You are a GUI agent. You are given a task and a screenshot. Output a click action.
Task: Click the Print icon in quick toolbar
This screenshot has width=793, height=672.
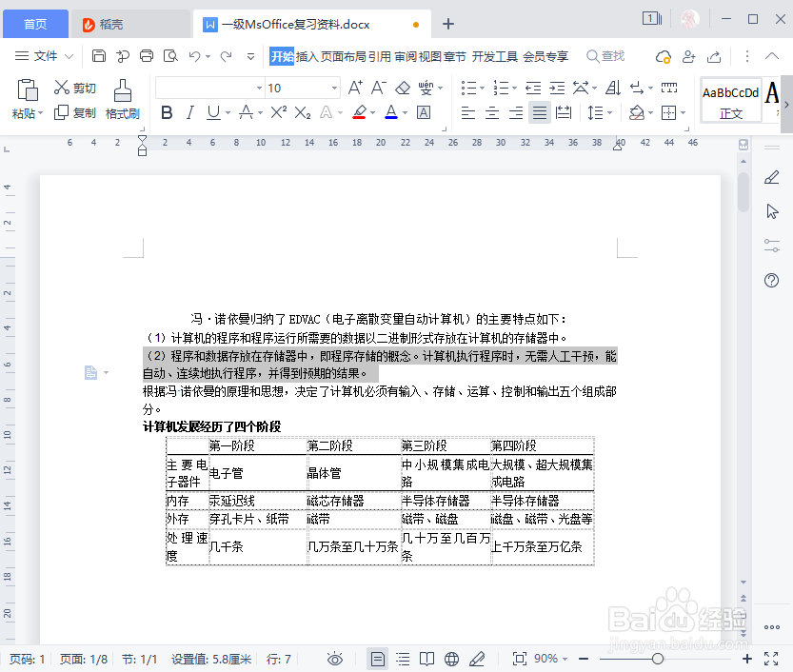[x=147, y=55]
